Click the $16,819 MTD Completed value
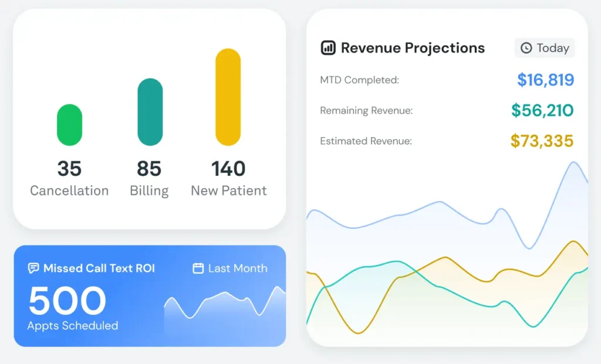 click(545, 80)
